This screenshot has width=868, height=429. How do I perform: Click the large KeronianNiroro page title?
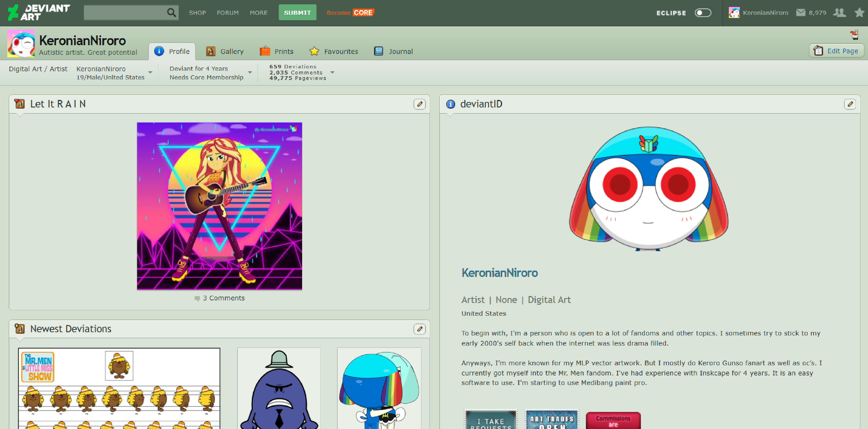pyautogui.click(x=82, y=41)
